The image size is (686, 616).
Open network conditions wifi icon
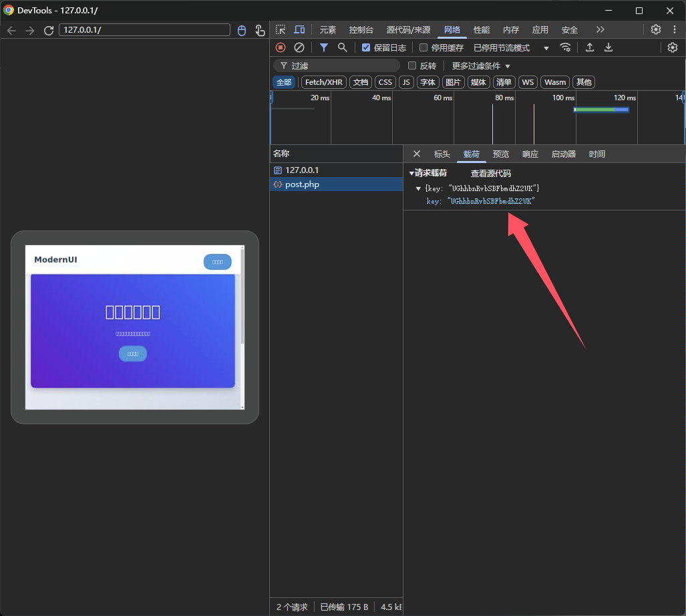(565, 47)
